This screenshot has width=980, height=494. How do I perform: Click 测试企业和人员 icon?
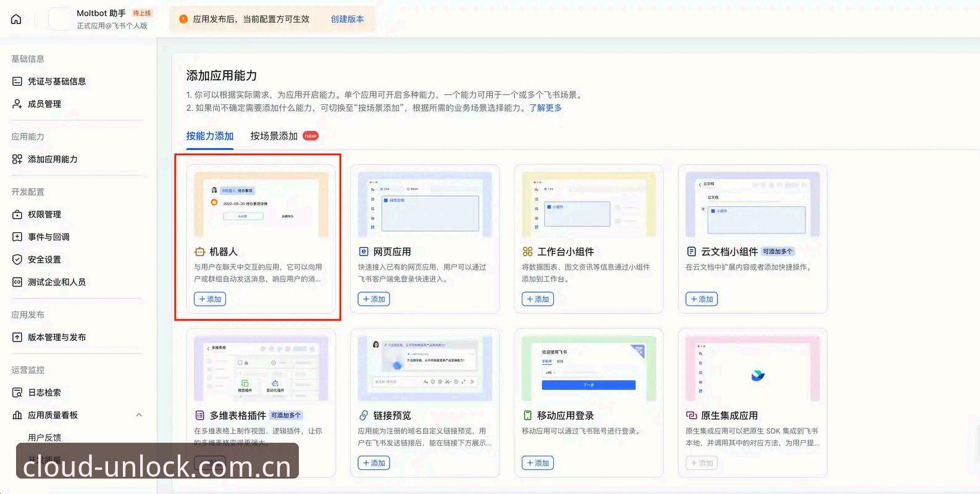pyautogui.click(x=17, y=282)
